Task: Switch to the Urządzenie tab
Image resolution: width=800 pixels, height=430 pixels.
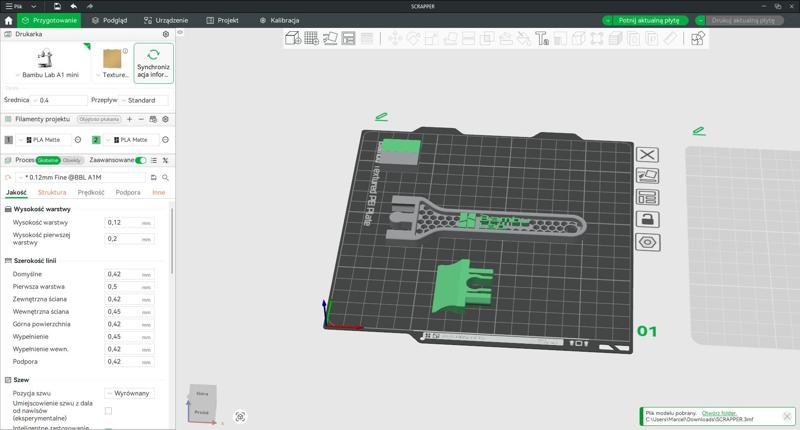Action: click(166, 20)
